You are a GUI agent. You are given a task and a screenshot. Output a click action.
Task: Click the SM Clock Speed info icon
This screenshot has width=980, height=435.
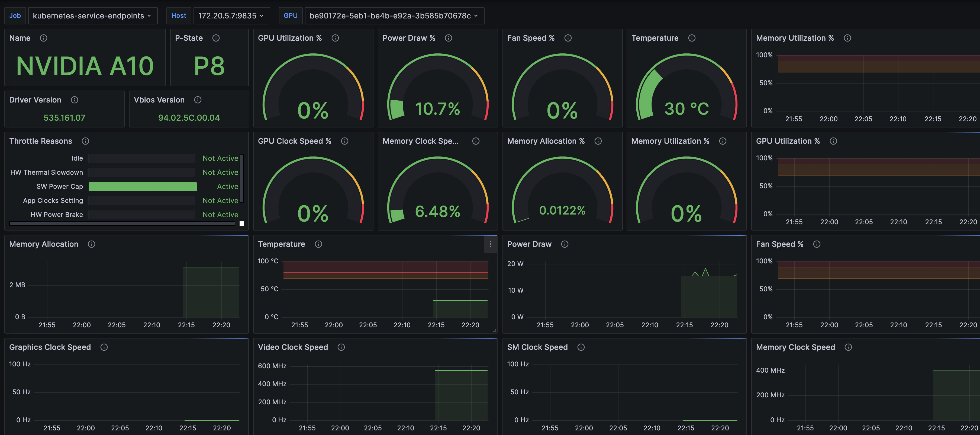coord(581,347)
